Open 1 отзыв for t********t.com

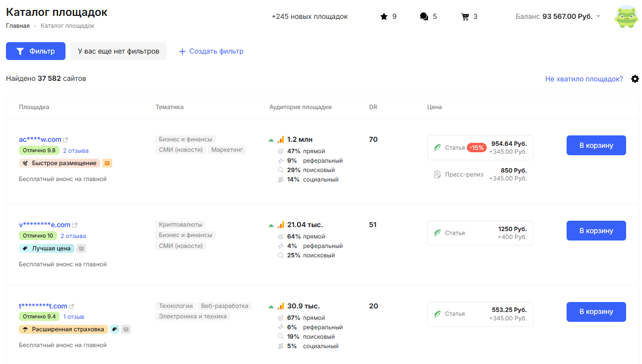(x=74, y=317)
